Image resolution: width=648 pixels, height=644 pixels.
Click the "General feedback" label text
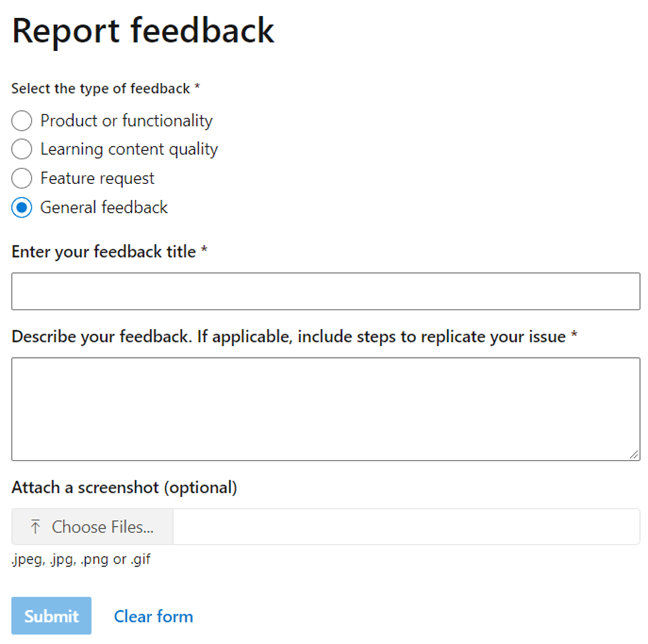tap(104, 208)
